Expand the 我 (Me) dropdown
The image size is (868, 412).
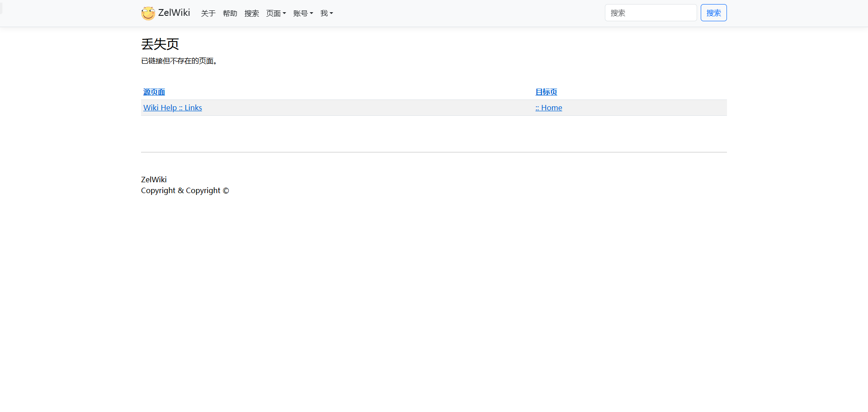tap(326, 14)
